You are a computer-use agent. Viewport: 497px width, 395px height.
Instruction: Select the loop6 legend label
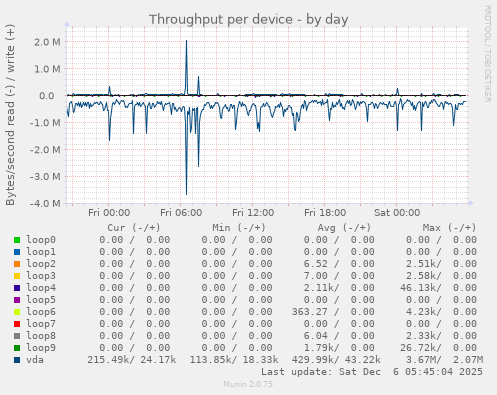(41, 312)
